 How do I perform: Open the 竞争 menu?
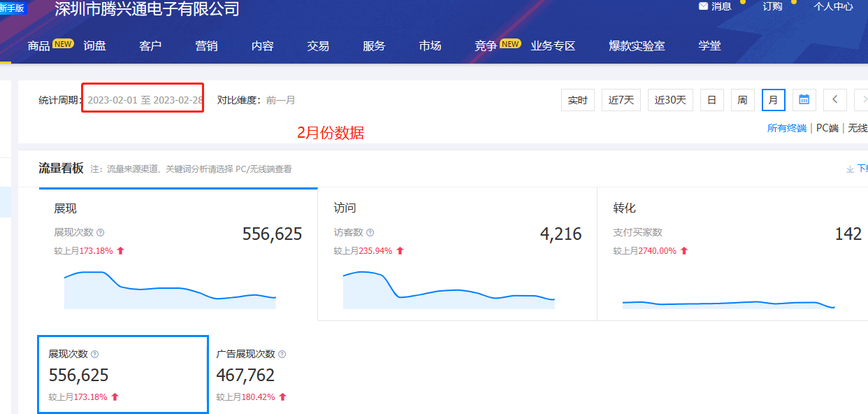[486, 46]
